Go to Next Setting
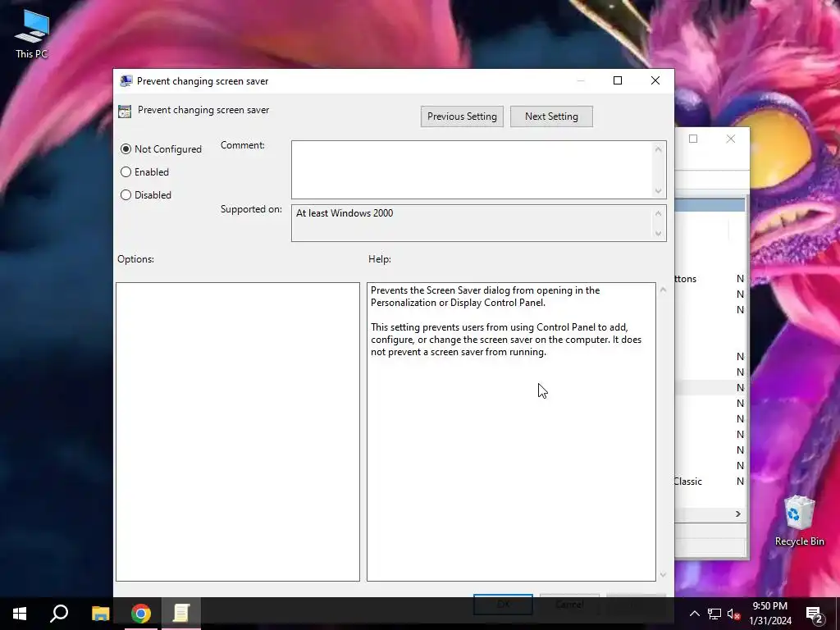840x630 pixels. pyautogui.click(x=551, y=116)
